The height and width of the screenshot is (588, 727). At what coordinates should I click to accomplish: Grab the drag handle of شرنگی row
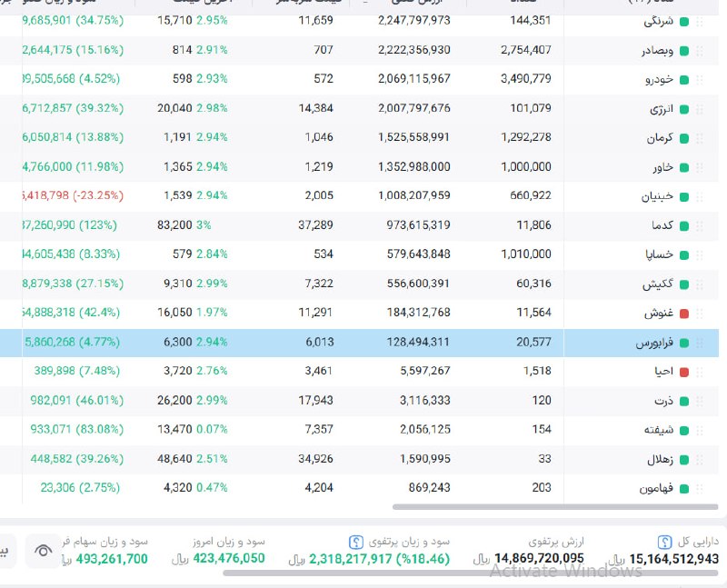click(700, 22)
